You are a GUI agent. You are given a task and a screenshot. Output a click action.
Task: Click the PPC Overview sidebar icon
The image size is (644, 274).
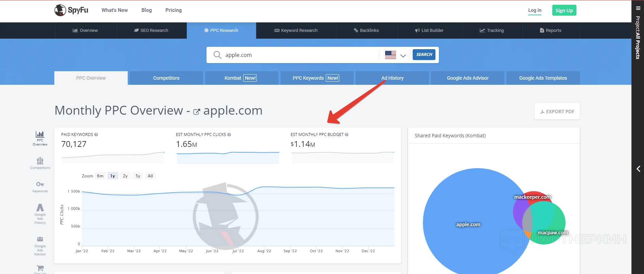(40, 138)
